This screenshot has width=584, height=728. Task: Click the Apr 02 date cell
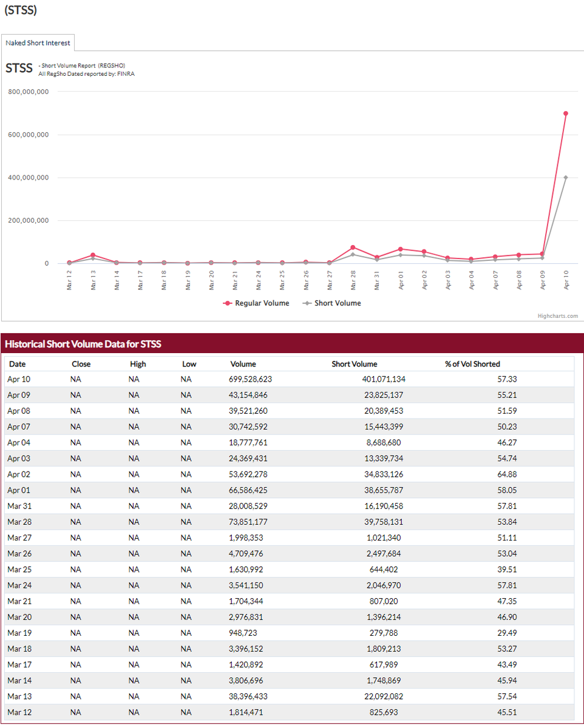point(18,474)
